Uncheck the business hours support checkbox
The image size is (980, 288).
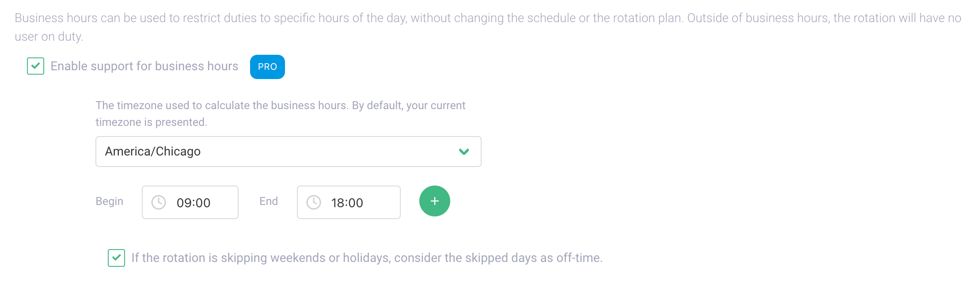pos(36,66)
